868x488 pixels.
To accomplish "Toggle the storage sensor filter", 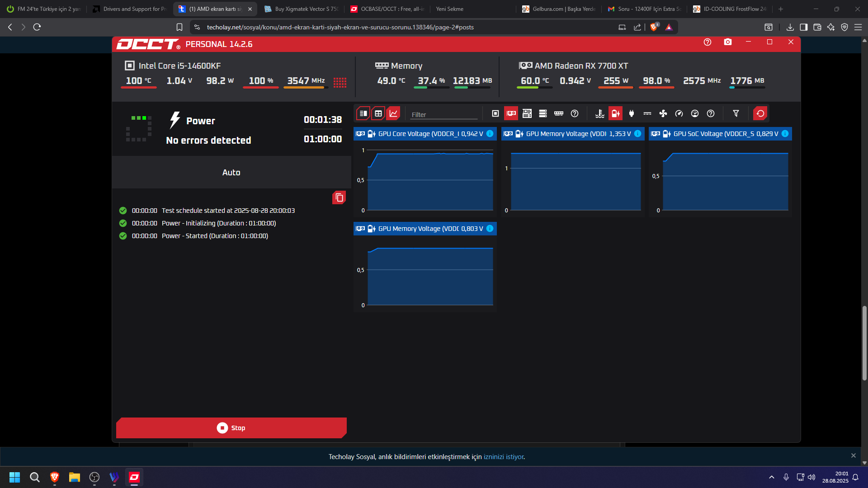I will click(x=543, y=113).
